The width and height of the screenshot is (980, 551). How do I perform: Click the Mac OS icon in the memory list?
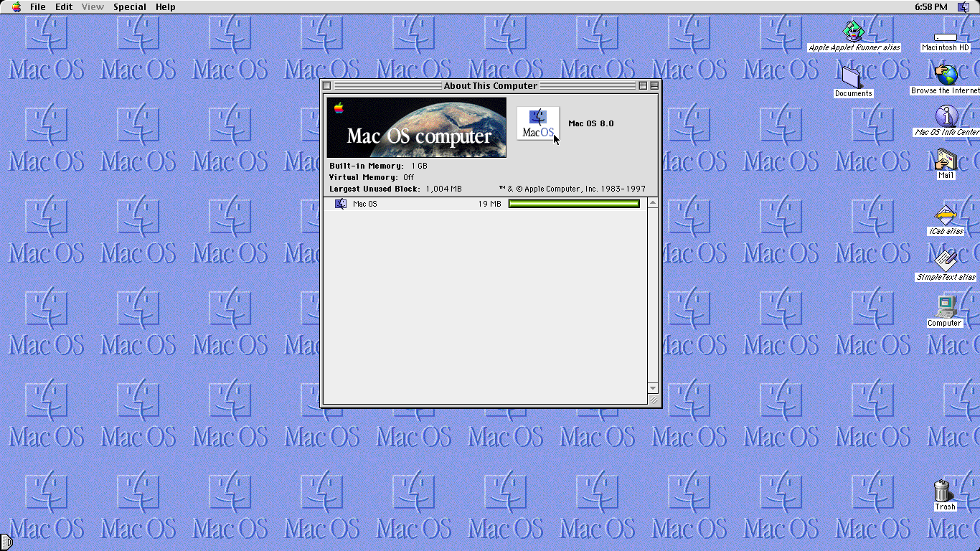click(x=341, y=204)
